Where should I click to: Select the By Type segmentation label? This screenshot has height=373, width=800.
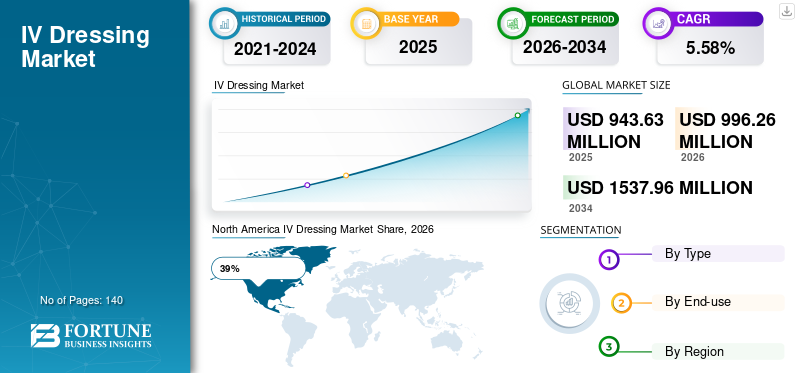(688, 253)
